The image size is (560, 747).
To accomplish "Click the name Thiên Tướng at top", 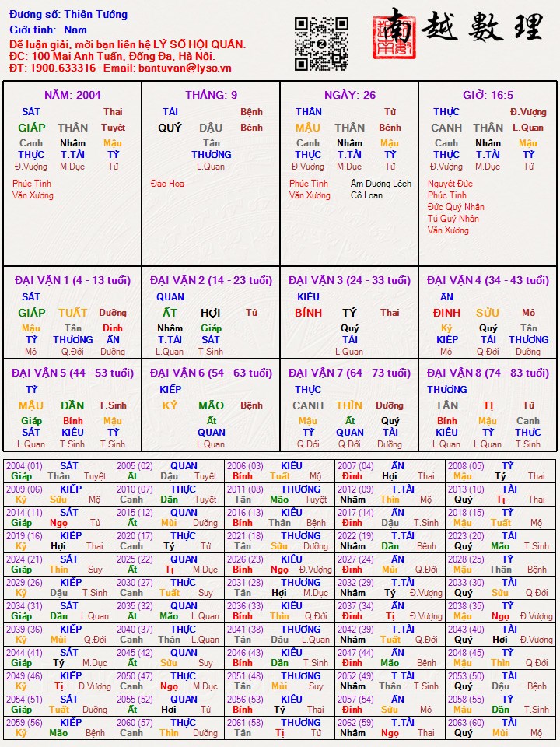I will pos(96,15).
